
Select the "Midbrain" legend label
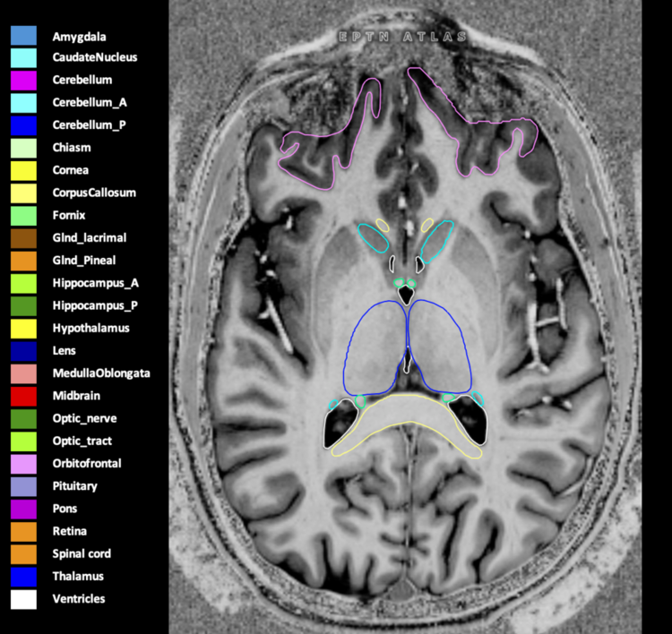tap(76, 396)
